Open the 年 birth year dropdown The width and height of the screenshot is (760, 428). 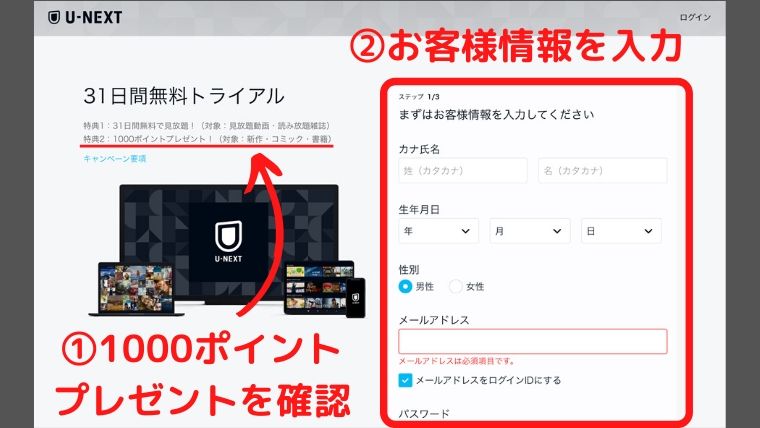pos(438,231)
